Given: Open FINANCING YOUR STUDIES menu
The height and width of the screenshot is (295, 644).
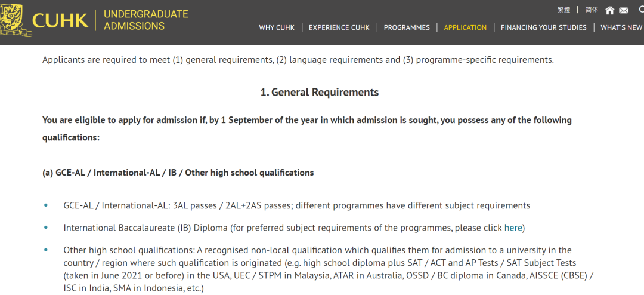Looking at the screenshot, I should click(543, 27).
